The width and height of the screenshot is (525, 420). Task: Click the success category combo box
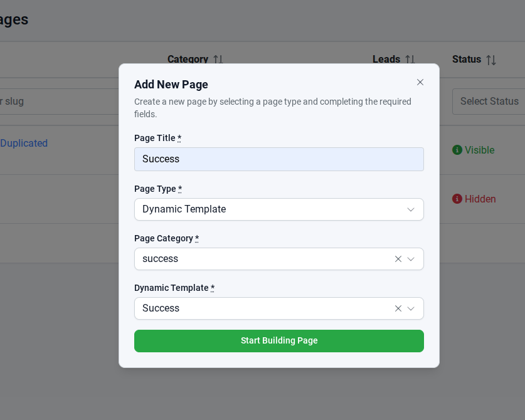263,259
